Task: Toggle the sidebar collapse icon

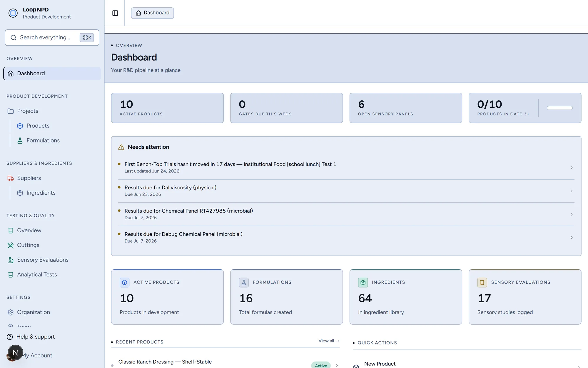Action: [x=115, y=13]
